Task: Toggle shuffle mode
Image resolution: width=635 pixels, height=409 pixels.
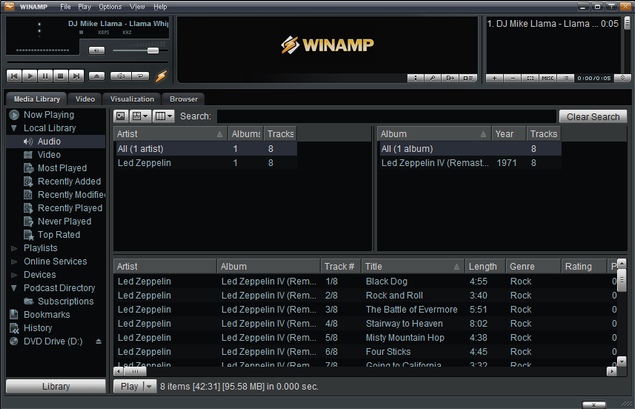Action: pos(121,76)
